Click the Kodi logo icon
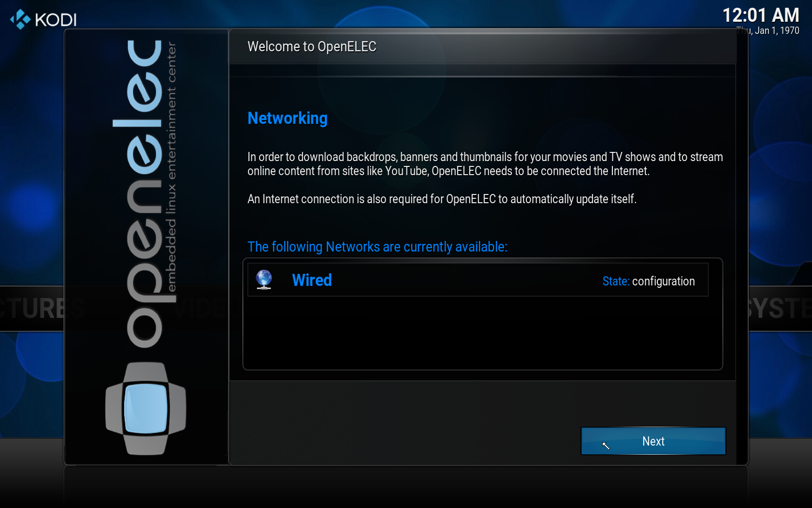The width and height of the screenshot is (812, 508). point(20,19)
